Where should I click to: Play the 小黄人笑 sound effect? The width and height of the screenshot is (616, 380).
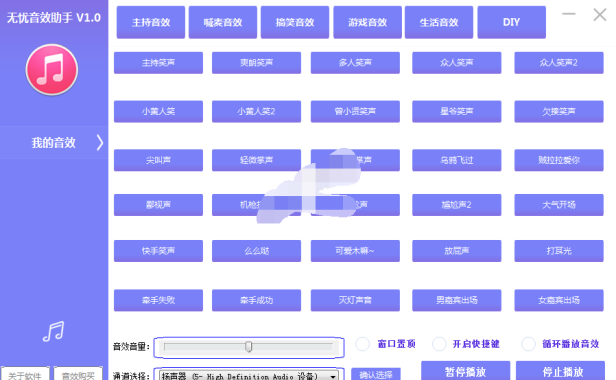158,111
